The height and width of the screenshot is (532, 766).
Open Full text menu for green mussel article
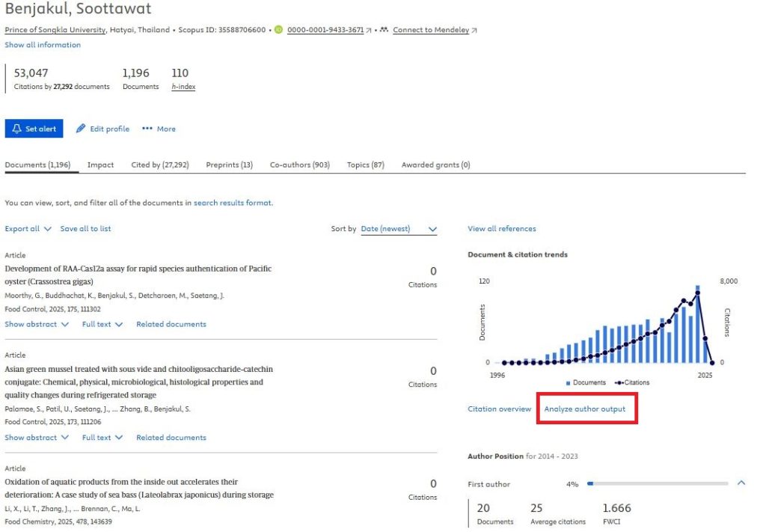102,438
